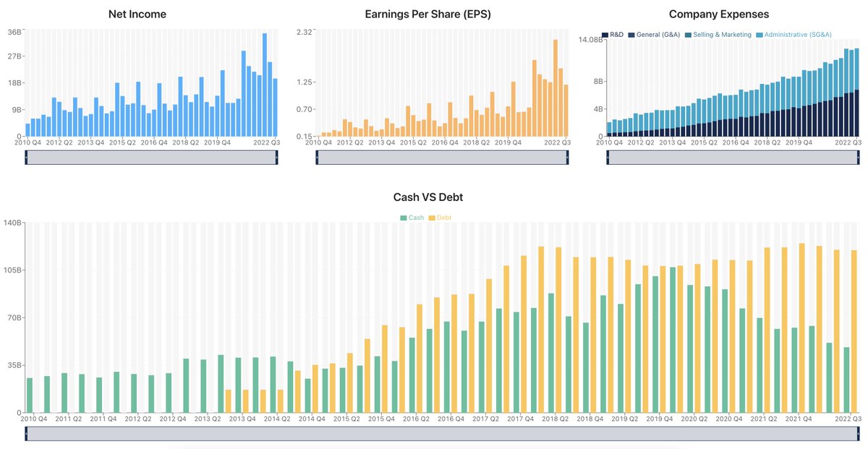
Task: Click 2017 Q2 label under Cash VS Debt chart
Action: pos(486,419)
